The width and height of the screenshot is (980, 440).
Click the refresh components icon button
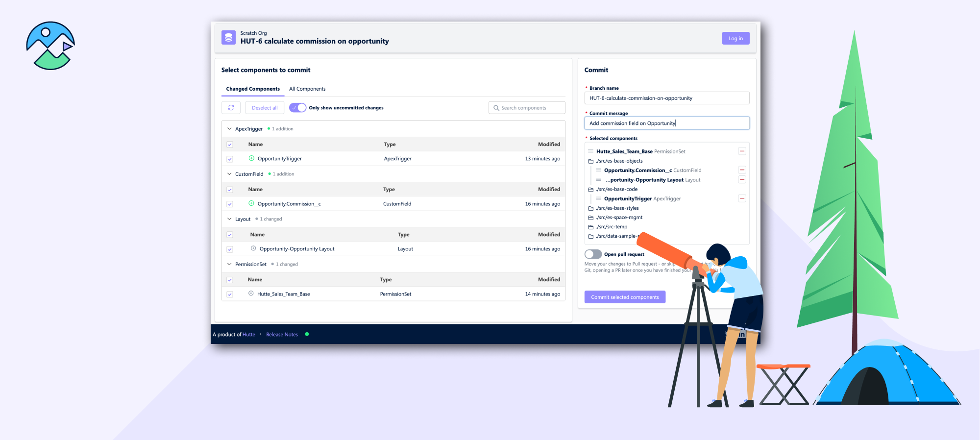(231, 108)
